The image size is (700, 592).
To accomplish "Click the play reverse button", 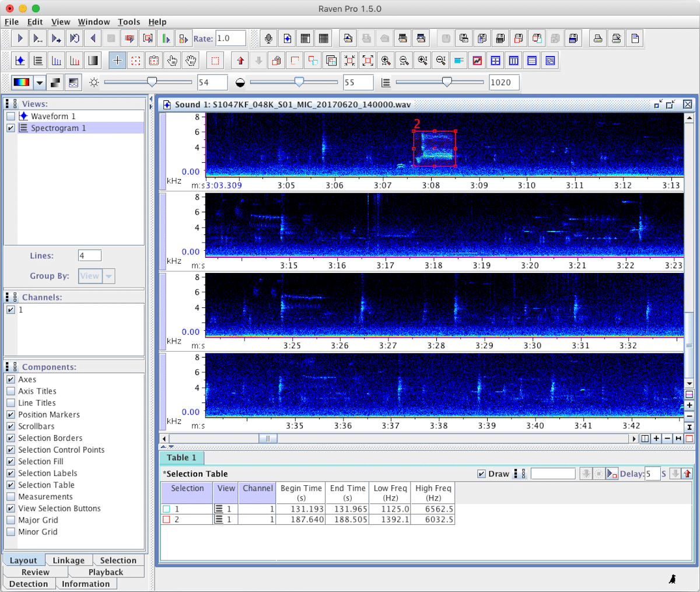I will coord(93,38).
